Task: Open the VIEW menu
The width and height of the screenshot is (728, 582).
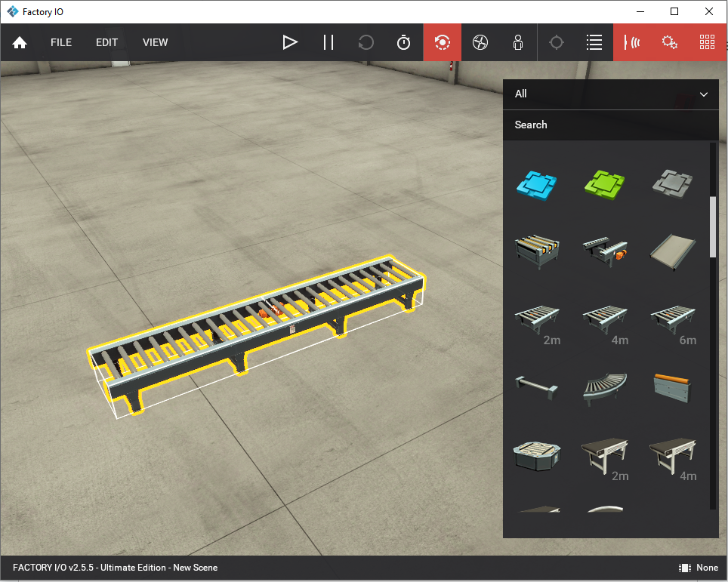Action: pos(155,42)
